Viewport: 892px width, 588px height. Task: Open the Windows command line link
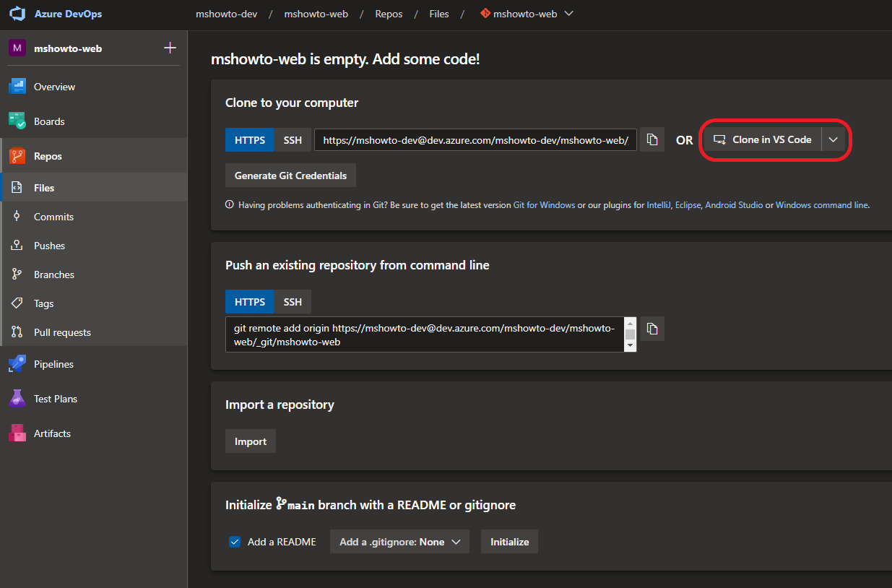[822, 205]
